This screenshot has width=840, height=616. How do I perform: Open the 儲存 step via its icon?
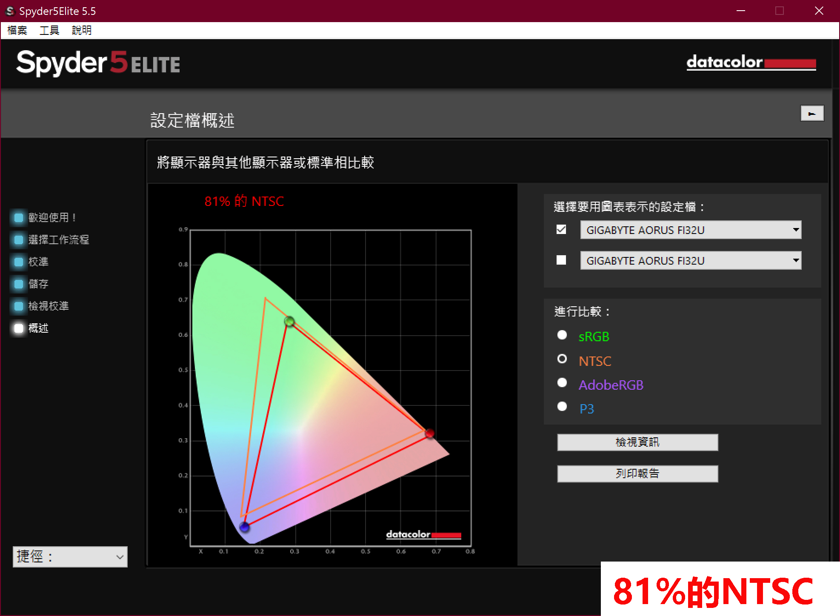pos(18,284)
